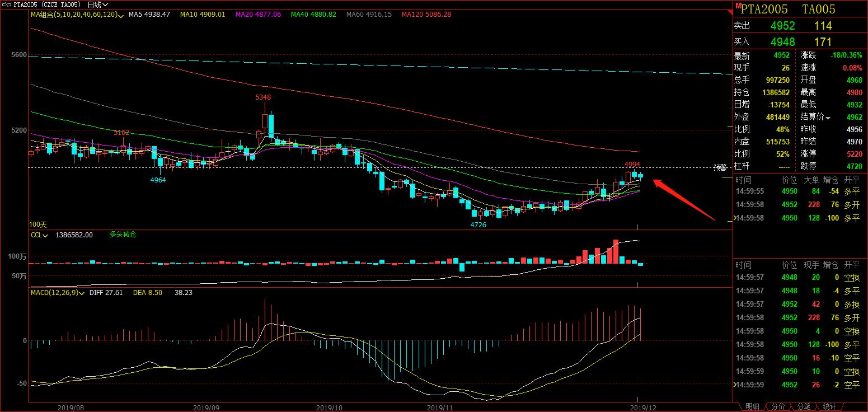Switch to the 分价 tab

point(778,406)
